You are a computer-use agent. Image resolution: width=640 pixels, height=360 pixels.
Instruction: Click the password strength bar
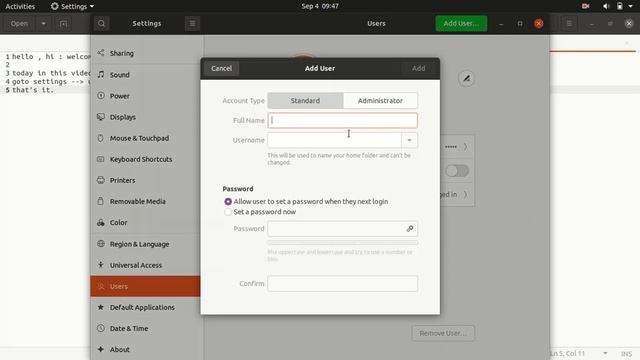(x=342, y=242)
